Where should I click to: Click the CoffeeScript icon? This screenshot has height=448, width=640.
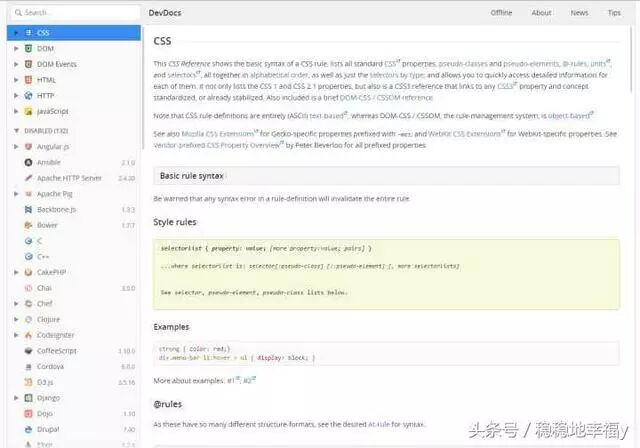(x=28, y=351)
